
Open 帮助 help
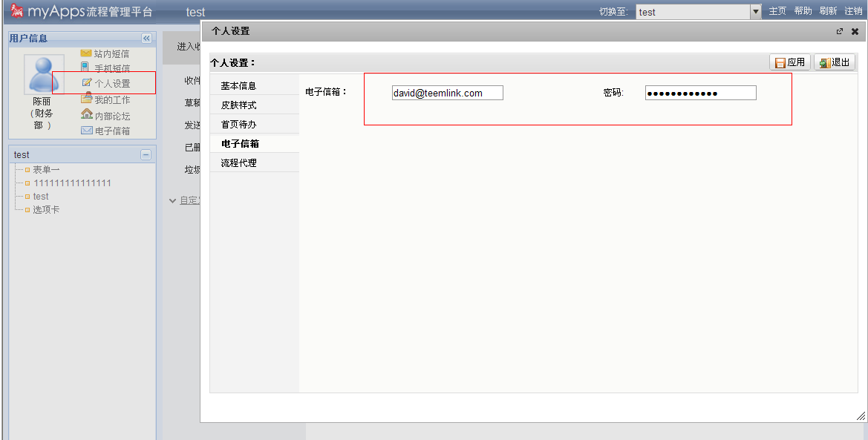coord(803,11)
